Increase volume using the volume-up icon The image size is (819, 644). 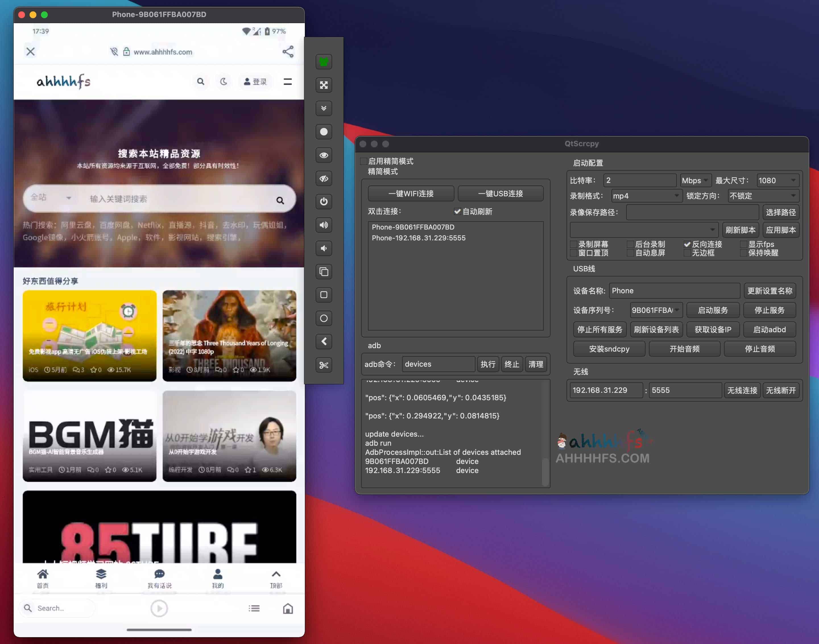323,225
